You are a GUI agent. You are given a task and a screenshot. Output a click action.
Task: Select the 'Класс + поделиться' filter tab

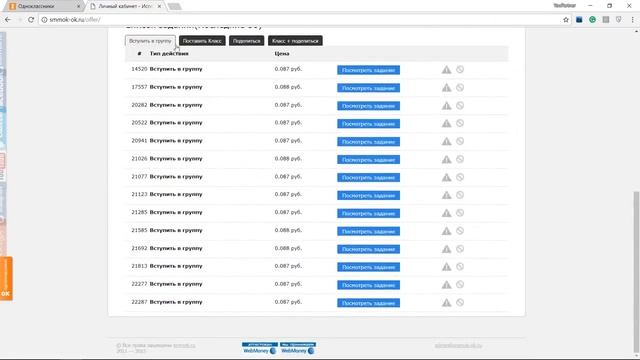pyautogui.click(x=295, y=41)
